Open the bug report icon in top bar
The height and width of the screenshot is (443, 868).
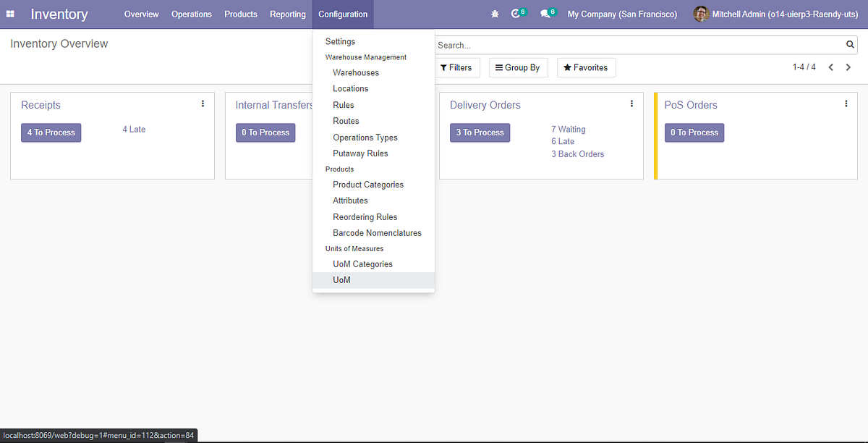[495, 14]
